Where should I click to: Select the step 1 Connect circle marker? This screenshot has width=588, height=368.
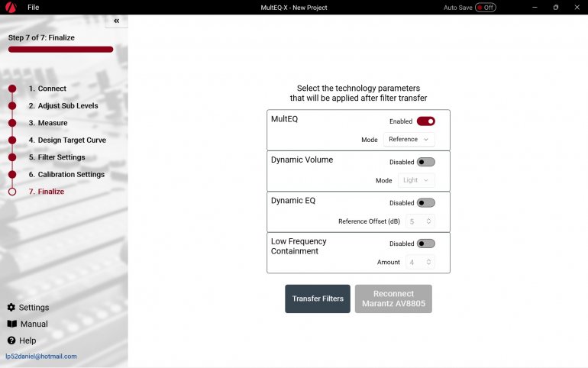[12, 89]
